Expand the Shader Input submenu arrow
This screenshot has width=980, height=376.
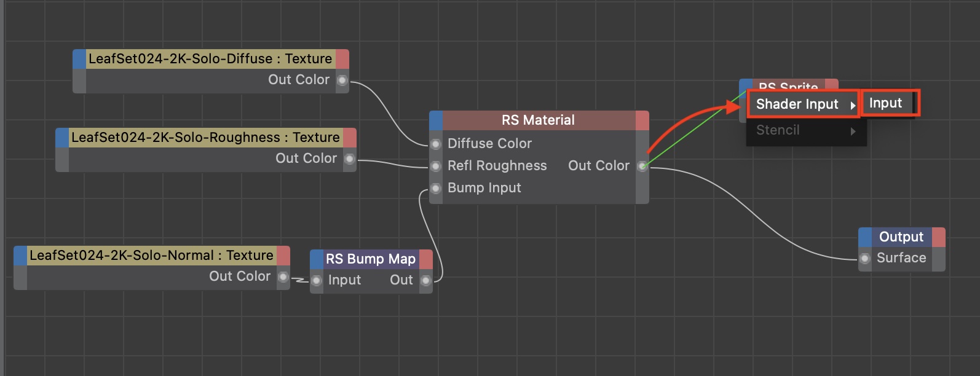click(853, 105)
